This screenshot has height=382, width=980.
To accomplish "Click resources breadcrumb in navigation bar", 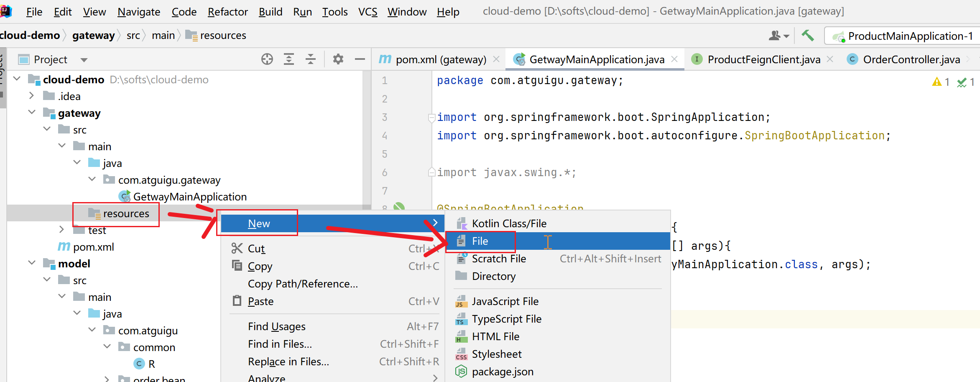I will click(x=216, y=36).
